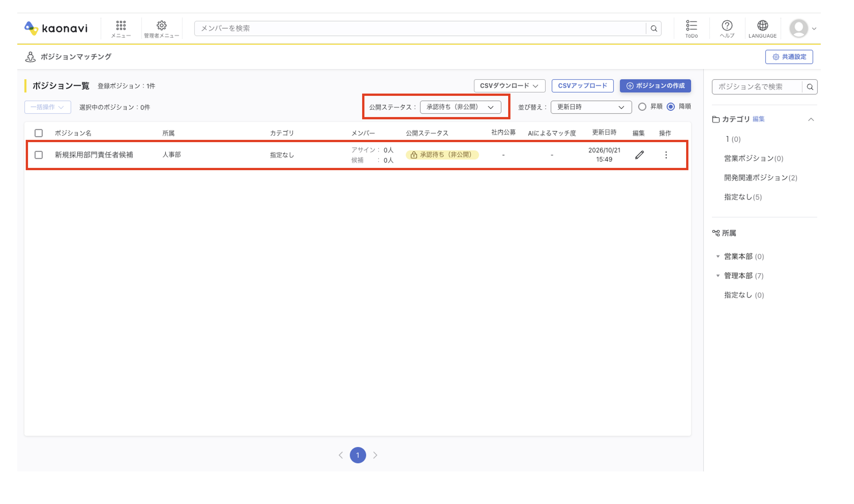Open the ToDo list icon
The image size is (854, 504).
coord(691,25)
